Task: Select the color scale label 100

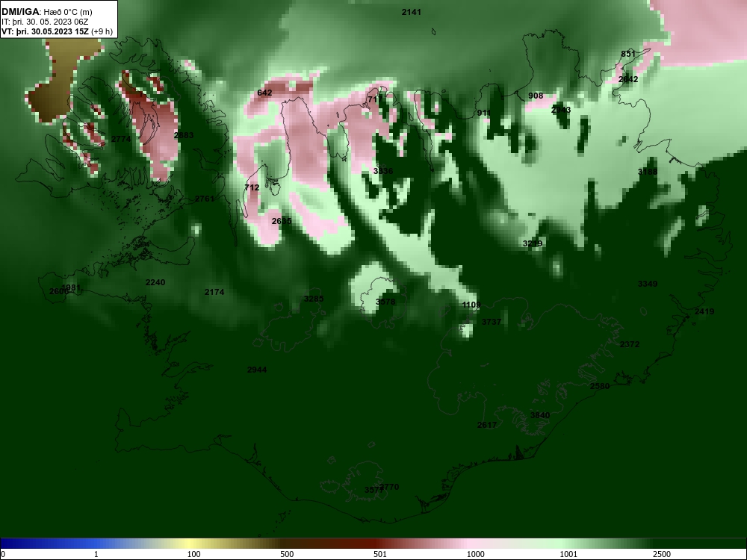Action: click(x=193, y=554)
